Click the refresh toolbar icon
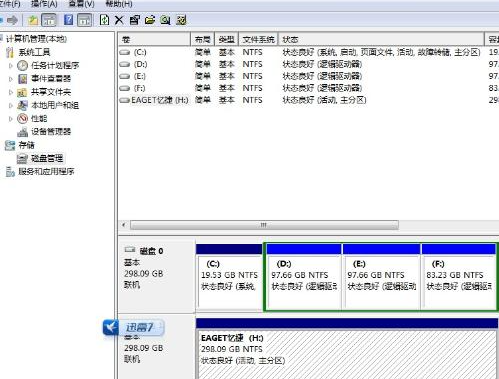The image size is (499, 379). (x=104, y=20)
